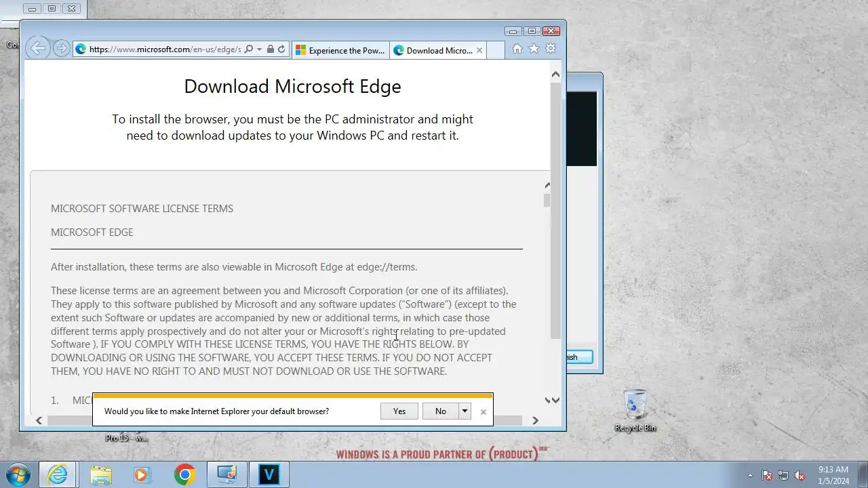Open Favorites with the star icon

[x=534, y=49]
